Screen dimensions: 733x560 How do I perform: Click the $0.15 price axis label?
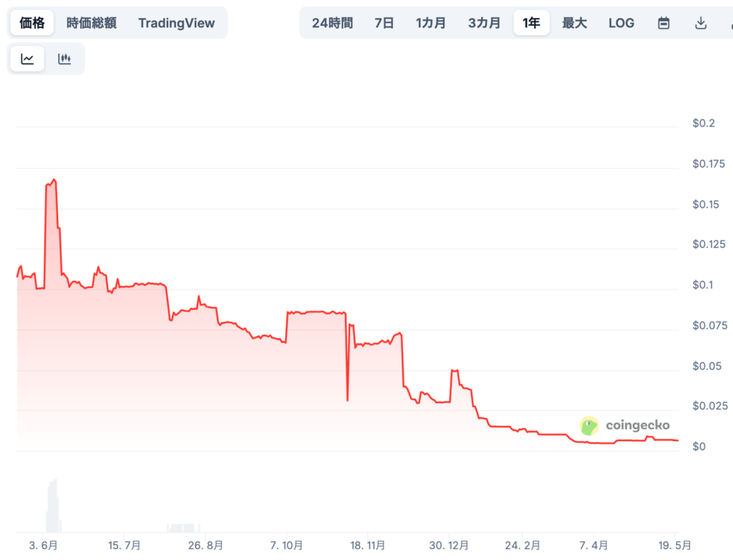pyautogui.click(x=706, y=204)
